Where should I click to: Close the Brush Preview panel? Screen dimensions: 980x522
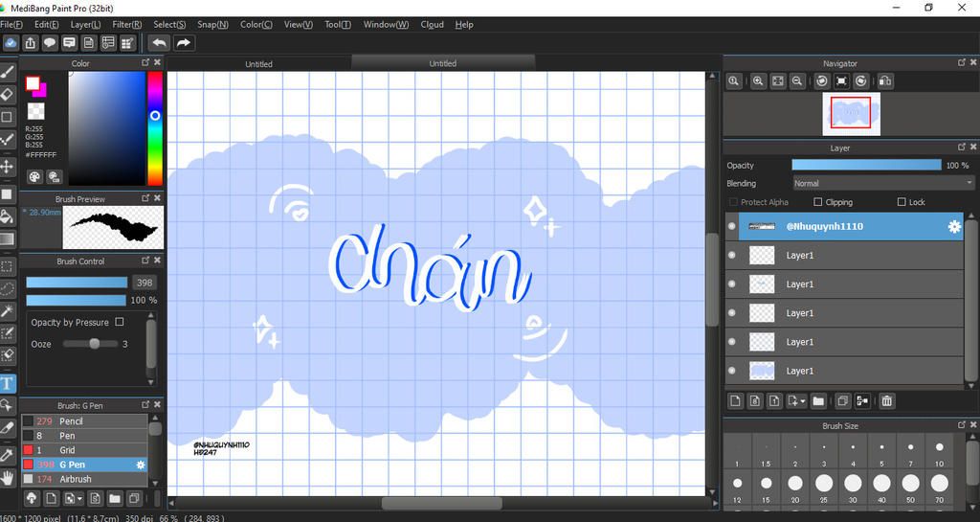click(x=158, y=197)
